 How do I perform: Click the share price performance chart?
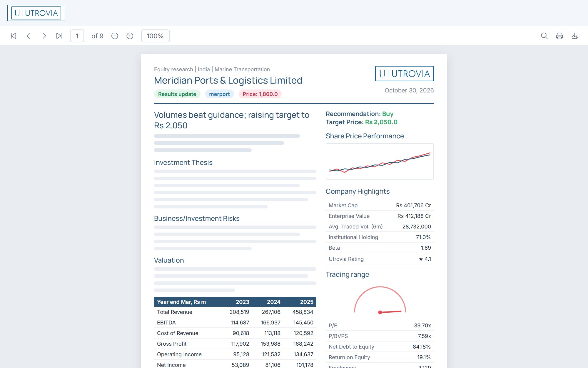point(380,161)
